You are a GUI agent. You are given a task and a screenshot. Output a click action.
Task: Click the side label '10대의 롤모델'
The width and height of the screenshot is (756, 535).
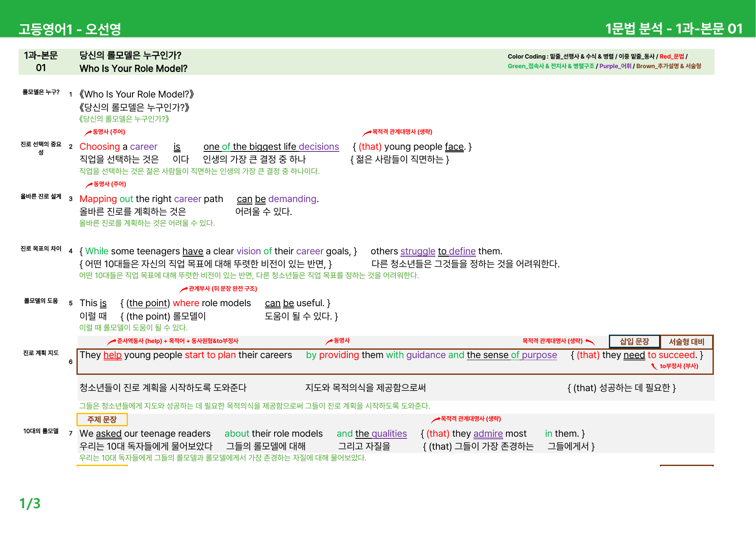click(41, 431)
